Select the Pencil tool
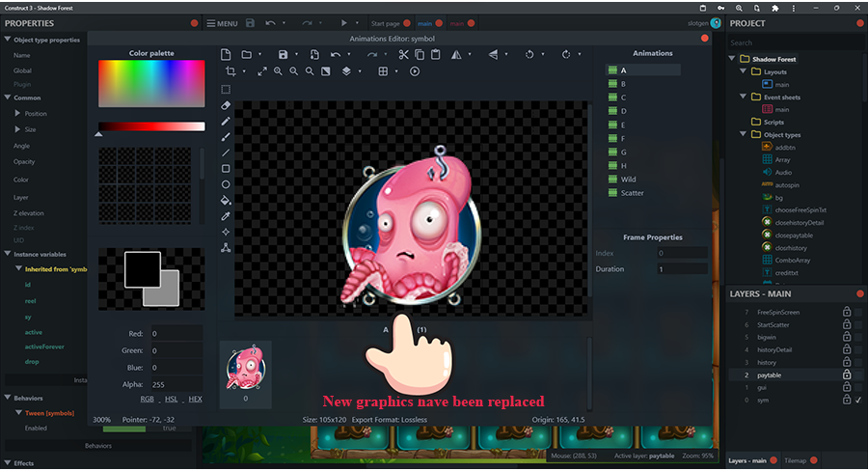868x471 pixels. [x=226, y=121]
